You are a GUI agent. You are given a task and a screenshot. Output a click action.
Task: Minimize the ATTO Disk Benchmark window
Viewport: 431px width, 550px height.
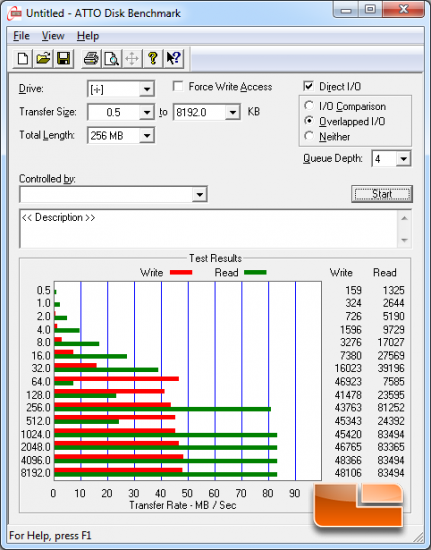click(345, 9)
